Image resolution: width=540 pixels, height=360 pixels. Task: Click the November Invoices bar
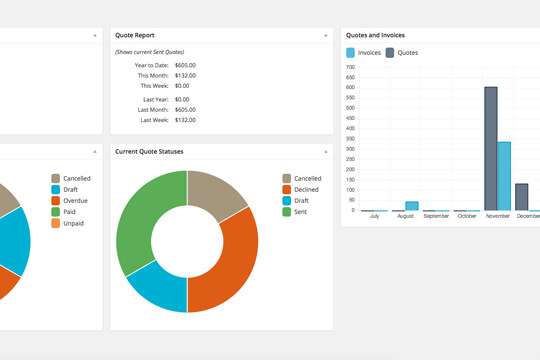pyautogui.click(x=504, y=176)
